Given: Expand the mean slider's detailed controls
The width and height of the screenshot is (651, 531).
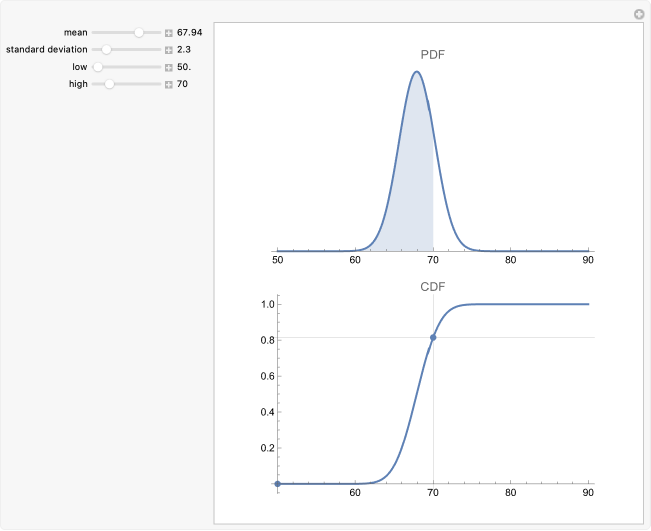Looking at the screenshot, I should [169, 33].
